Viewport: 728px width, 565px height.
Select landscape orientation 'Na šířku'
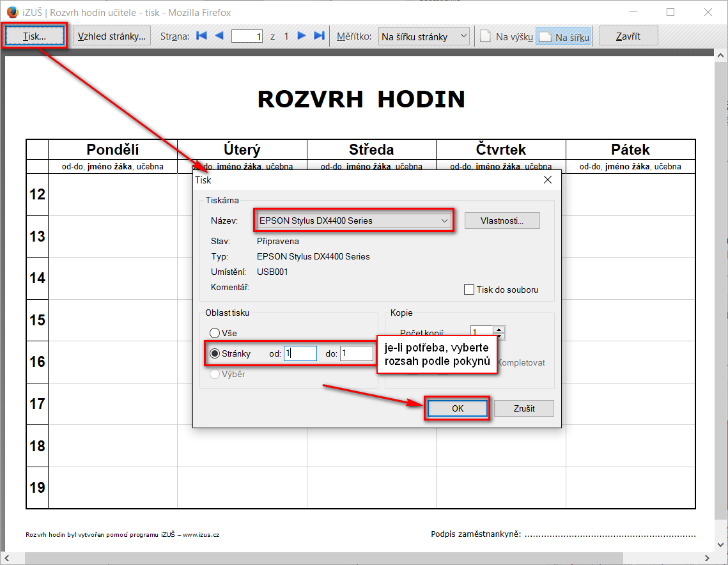tap(563, 37)
